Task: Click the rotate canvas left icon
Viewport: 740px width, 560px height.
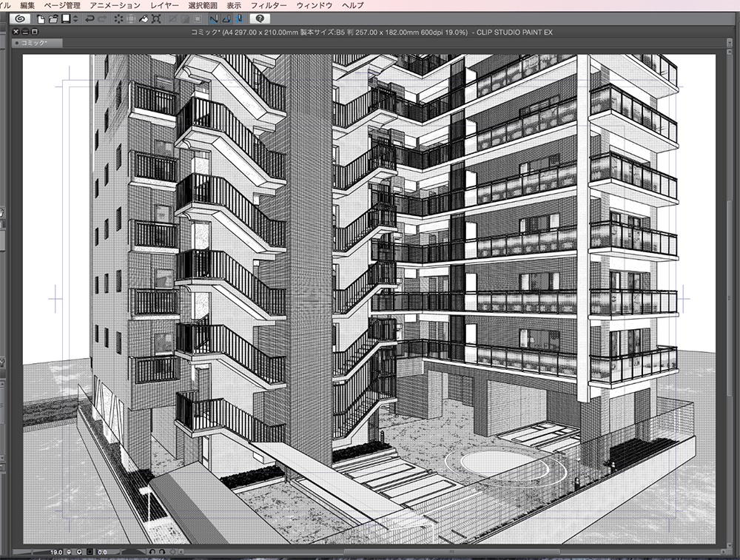Action: coord(152,550)
